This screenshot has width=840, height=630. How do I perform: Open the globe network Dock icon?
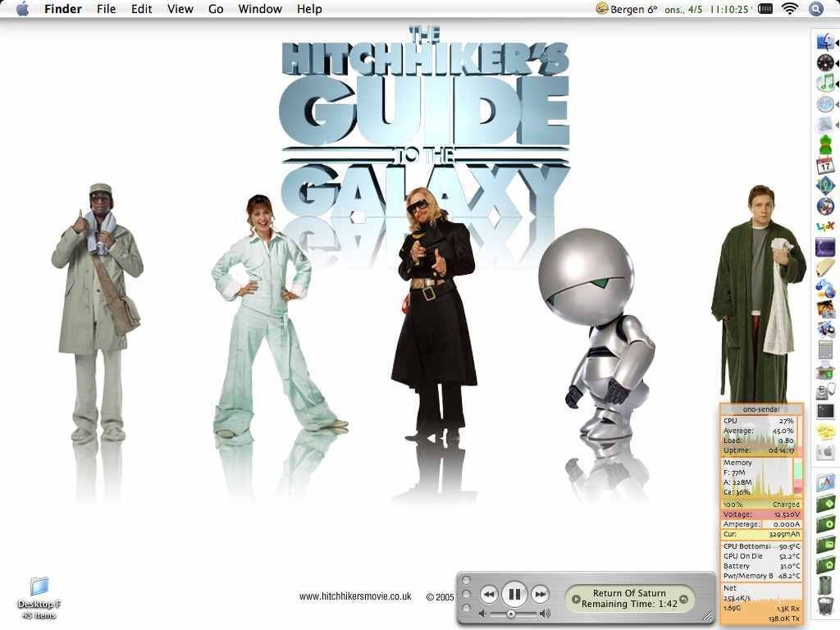825,289
